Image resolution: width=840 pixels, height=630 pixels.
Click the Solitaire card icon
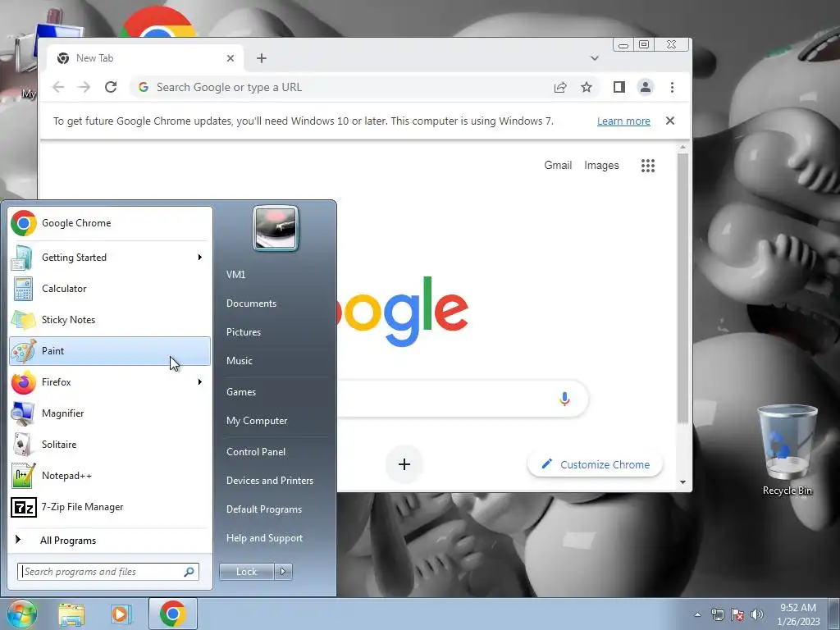click(23, 444)
